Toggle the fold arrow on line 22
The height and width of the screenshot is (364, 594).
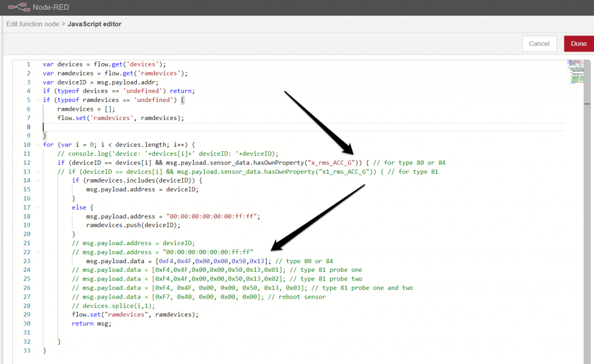37,252
